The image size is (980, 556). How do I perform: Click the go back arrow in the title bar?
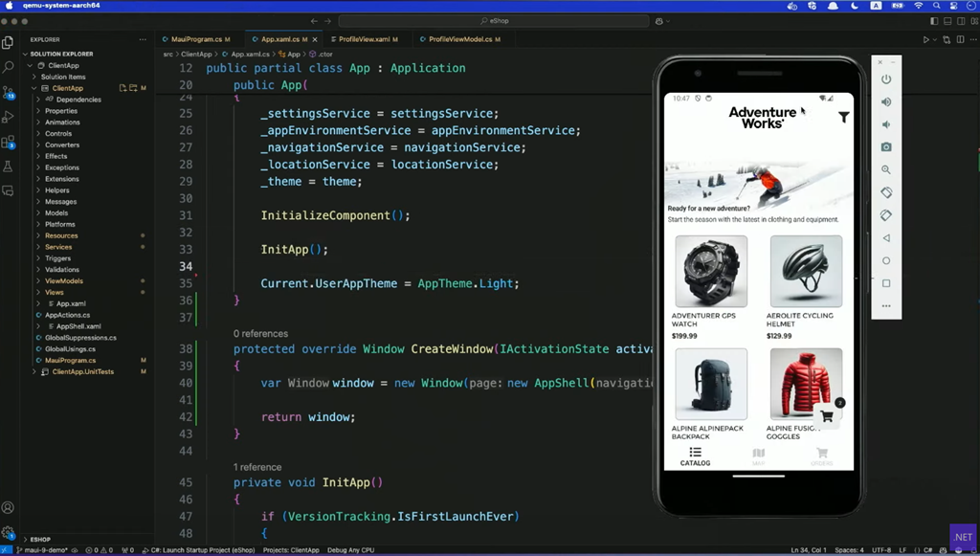tap(314, 21)
